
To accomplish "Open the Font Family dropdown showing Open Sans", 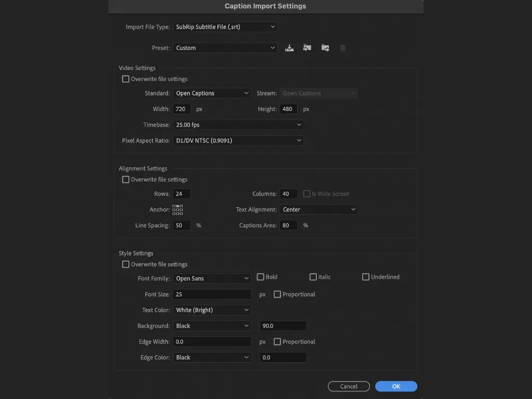I will (212, 278).
